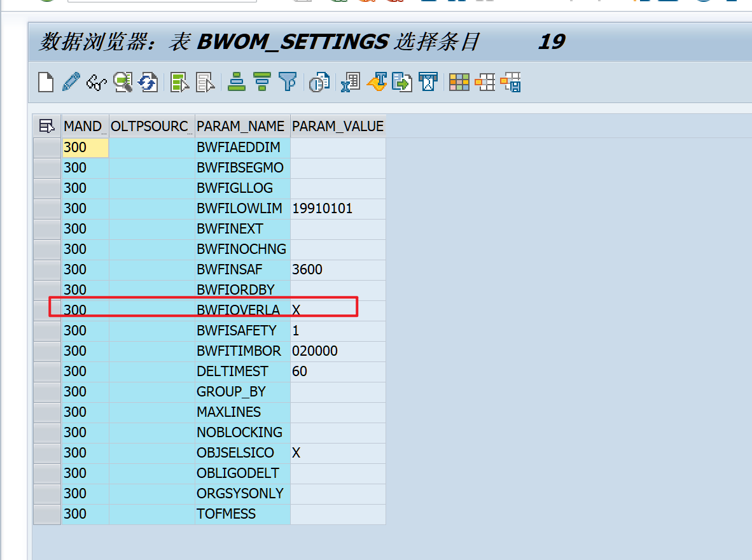752x560 pixels.
Task: Click the PARAM_NAME column header
Action: point(242,125)
